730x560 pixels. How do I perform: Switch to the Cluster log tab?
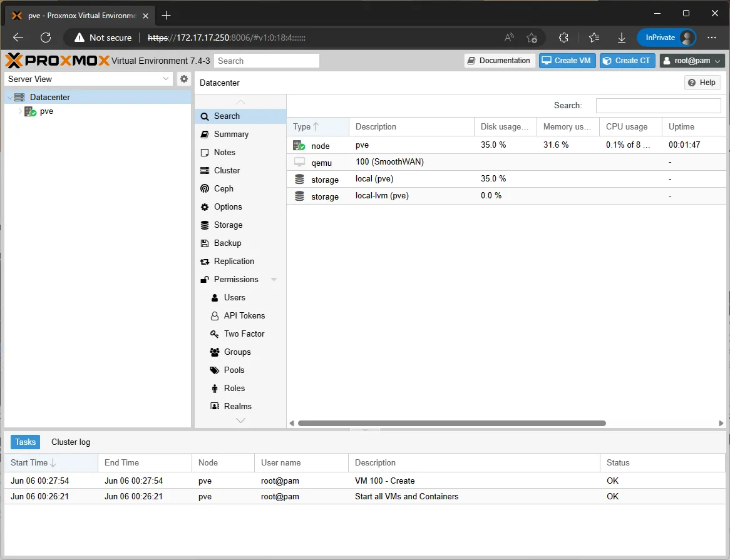71,442
